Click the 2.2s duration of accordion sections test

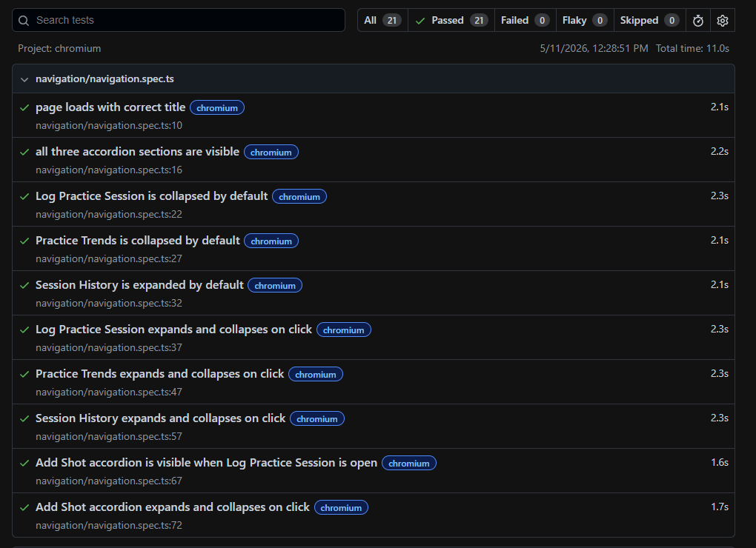point(720,151)
